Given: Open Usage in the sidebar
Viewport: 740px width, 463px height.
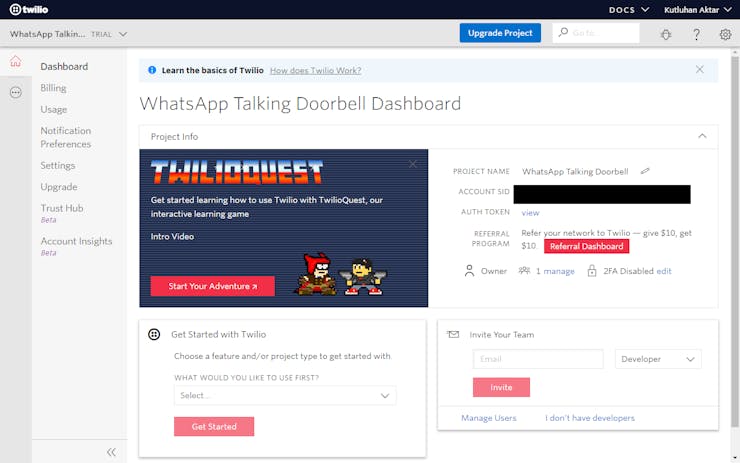Looking at the screenshot, I should 54,109.
